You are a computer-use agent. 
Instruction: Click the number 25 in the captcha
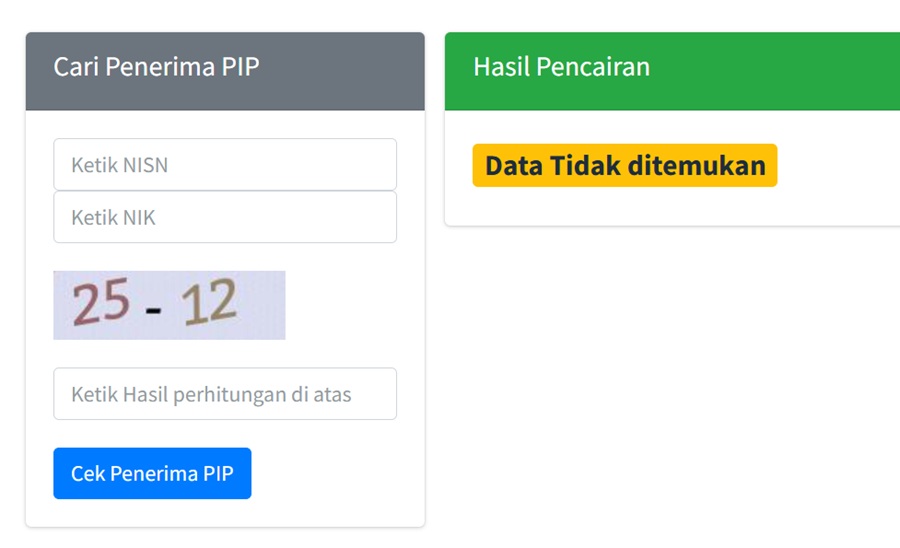[x=101, y=301]
